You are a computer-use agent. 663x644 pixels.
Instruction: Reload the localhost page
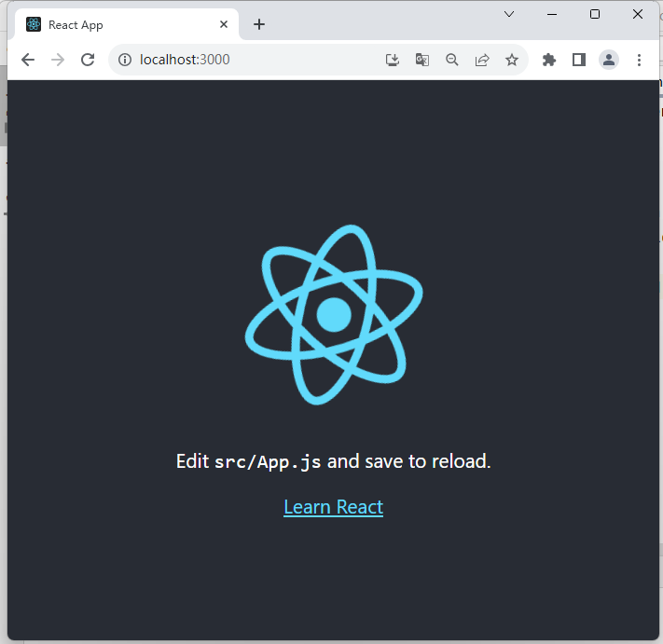(x=88, y=60)
